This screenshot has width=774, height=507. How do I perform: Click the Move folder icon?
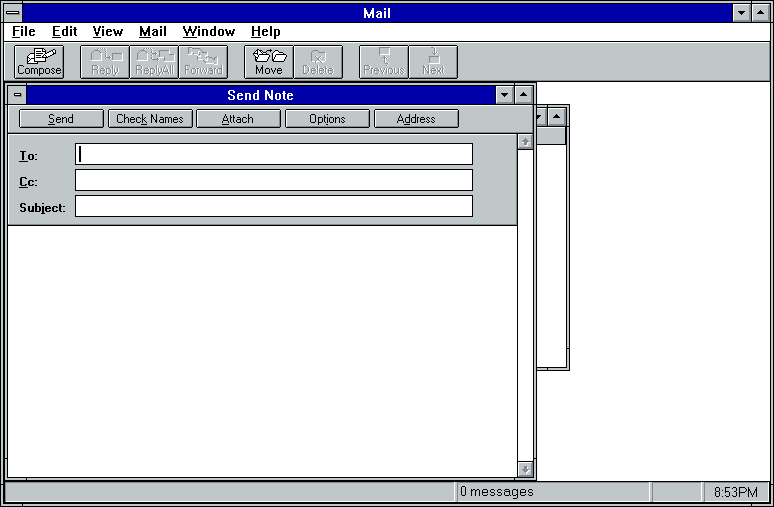pyautogui.click(x=268, y=62)
